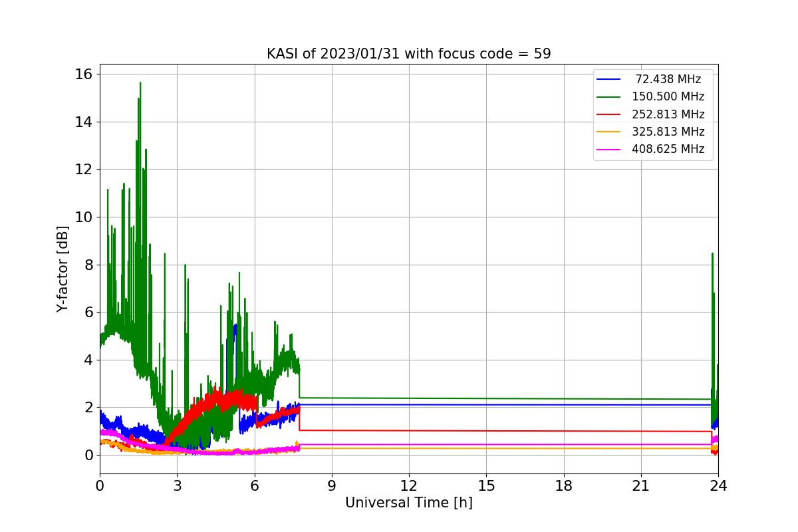798x532 pixels.
Task: Click the x-axis tick label 24
Action: pos(718,486)
